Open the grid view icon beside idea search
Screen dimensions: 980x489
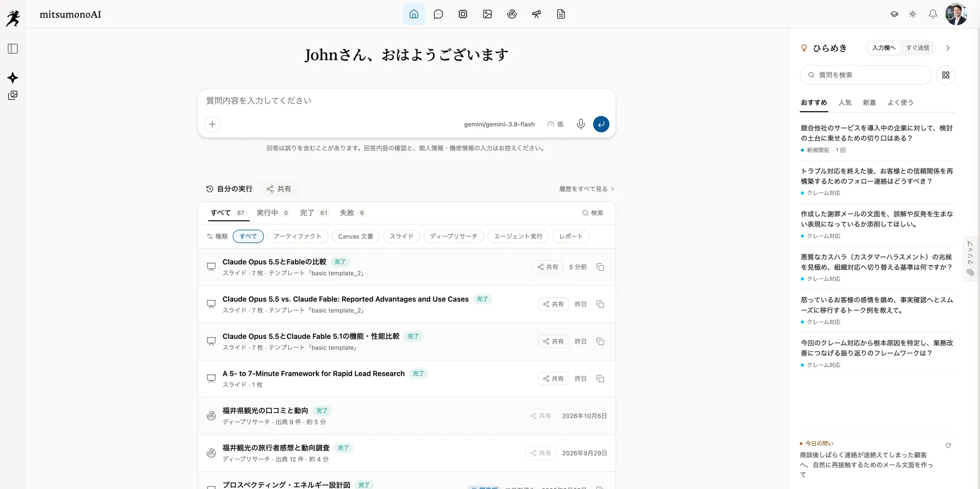click(946, 75)
